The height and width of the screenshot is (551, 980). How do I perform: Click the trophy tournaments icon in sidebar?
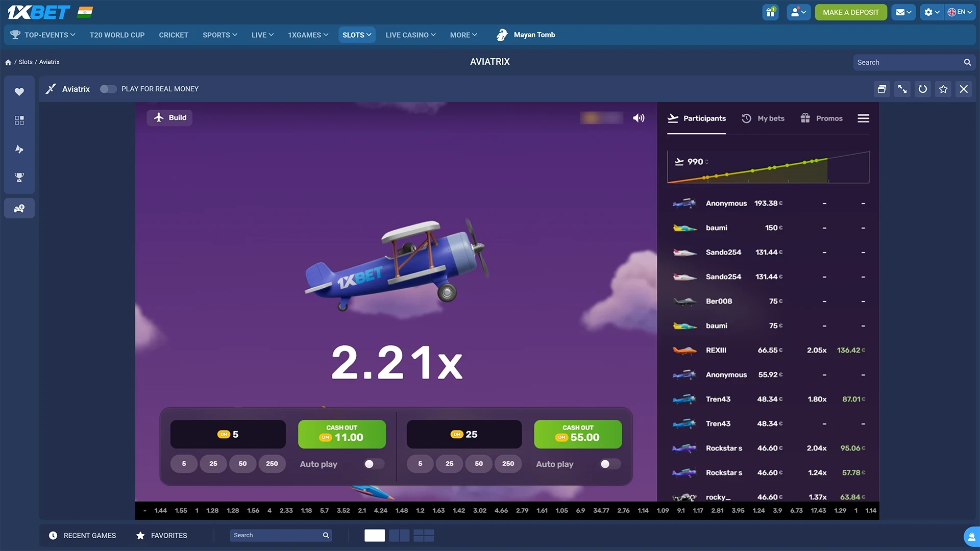tap(19, 178)
